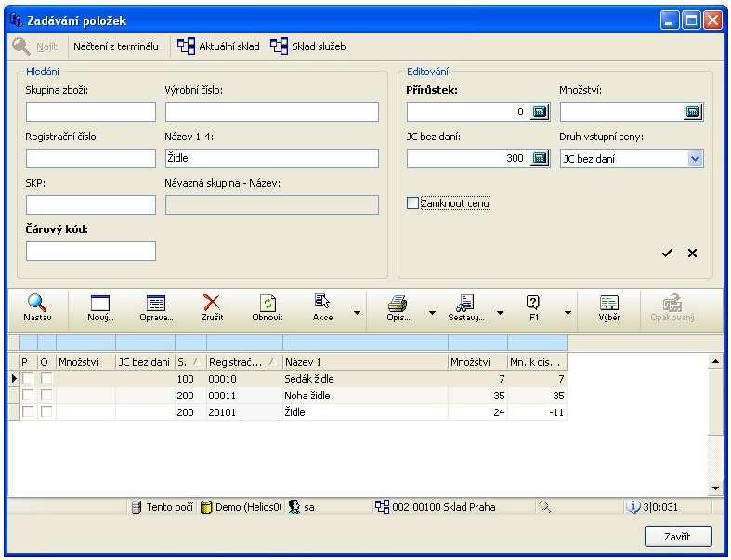This screenshot has height=560, width=731.
Task: Select Sedák židle name cell
Action: [365, 379]
